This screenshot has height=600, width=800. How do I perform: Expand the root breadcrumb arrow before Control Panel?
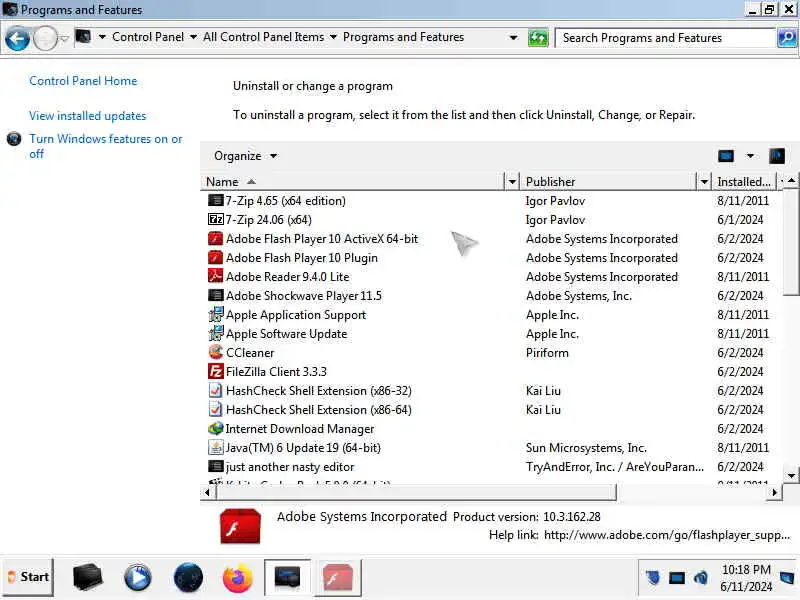pos(102,37)
